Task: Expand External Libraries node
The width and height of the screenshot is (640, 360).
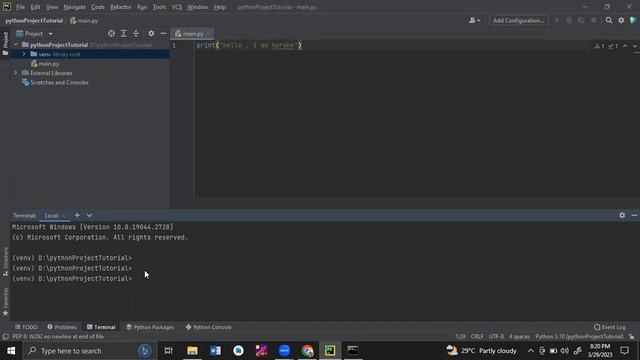Action: (16, 73)
